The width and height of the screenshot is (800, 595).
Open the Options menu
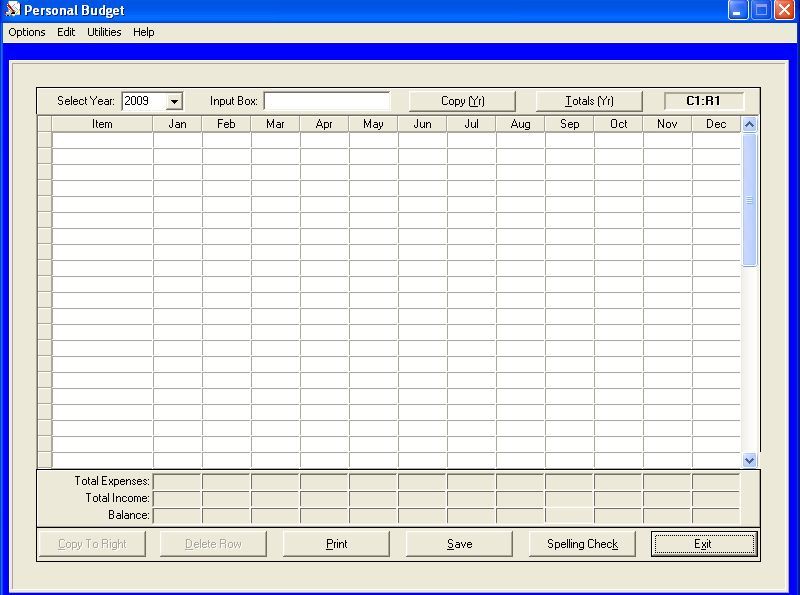pyautogui.click(x=26, y=31)
